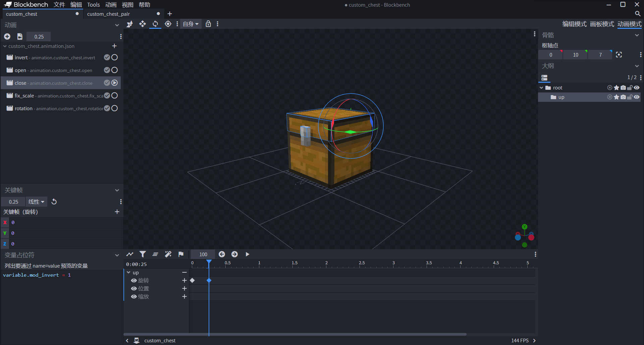Toggle the lock movement icon in toolbar
Viewport: 644px width, 345px height.
point(208,24)
